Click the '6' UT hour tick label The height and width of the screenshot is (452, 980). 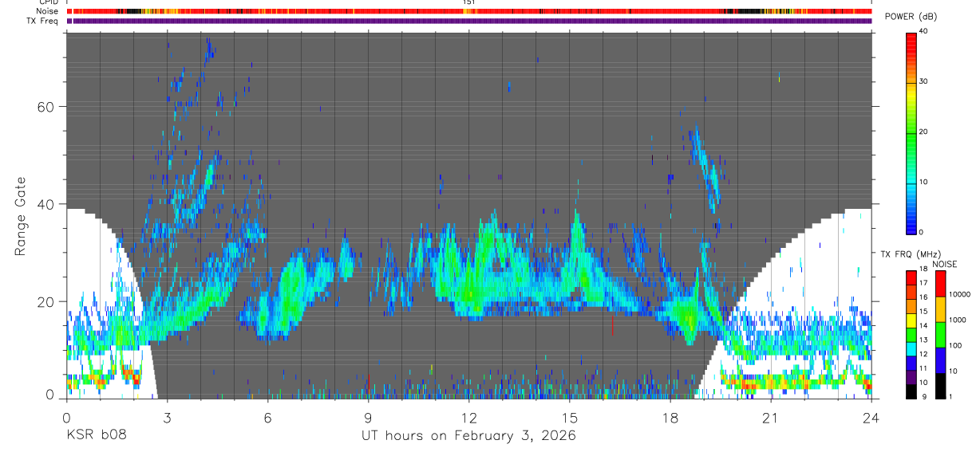(268, 417)
